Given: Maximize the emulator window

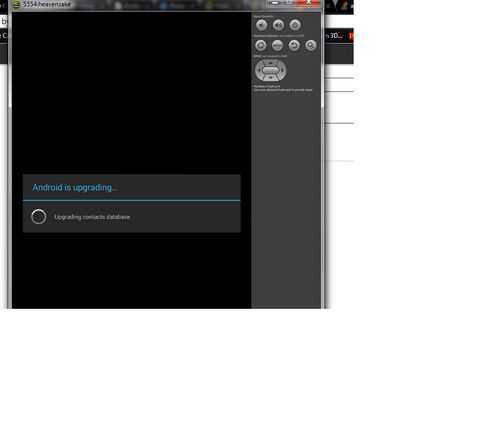Looking at the screenshot, I should (289, 3).
